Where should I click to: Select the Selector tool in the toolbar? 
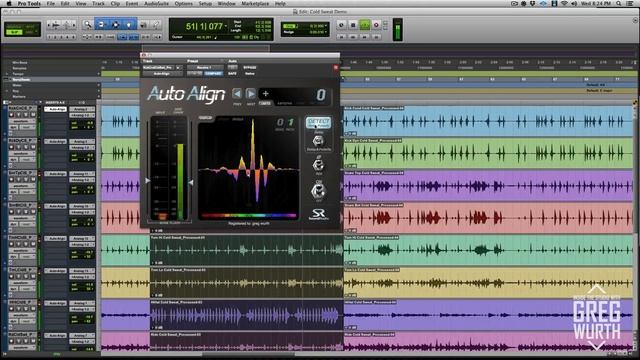click(115, 25)
